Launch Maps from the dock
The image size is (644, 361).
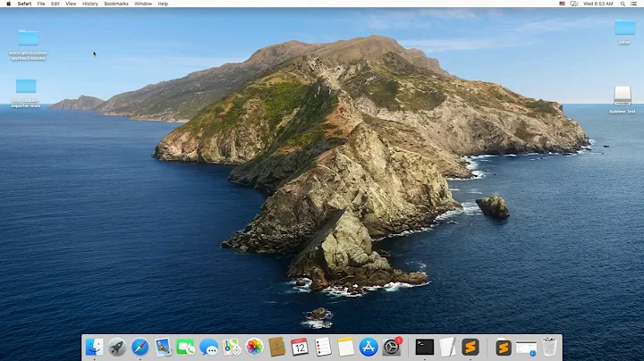pyautogui.click(x=232, y=347)
